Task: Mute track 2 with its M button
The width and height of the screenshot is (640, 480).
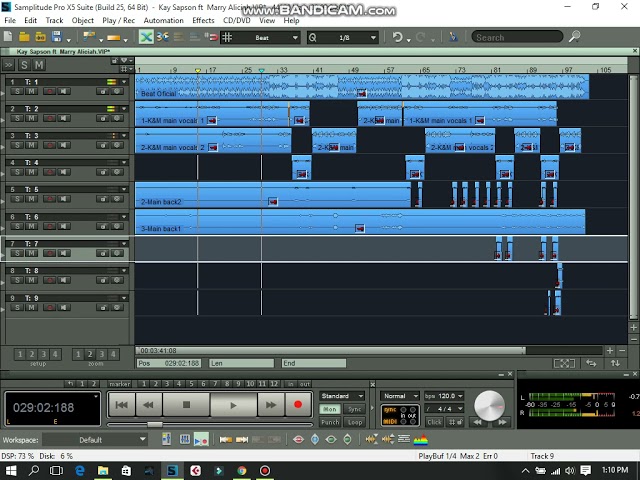Action: [31, 118]
